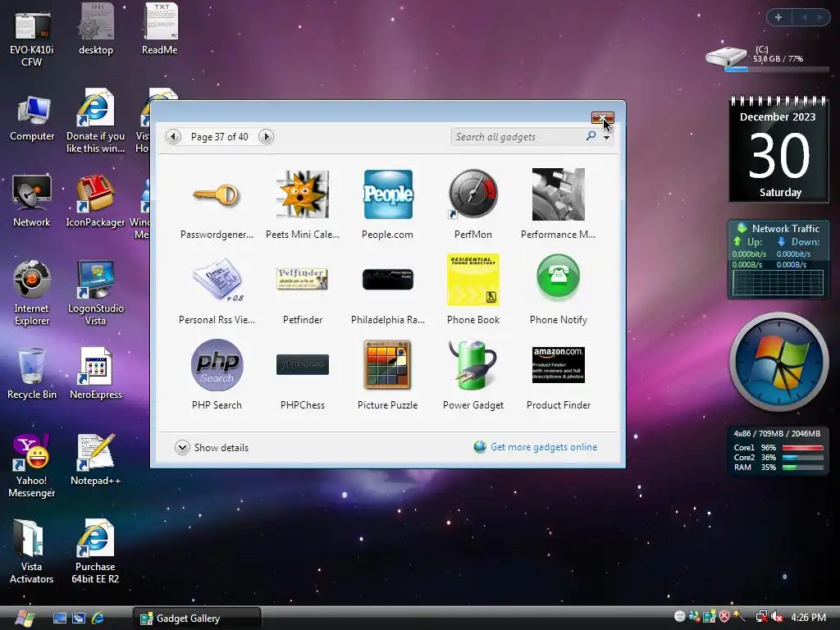
Task: Click the Gadget Gallery taskbar button
Action: click(x=197, y=619)
